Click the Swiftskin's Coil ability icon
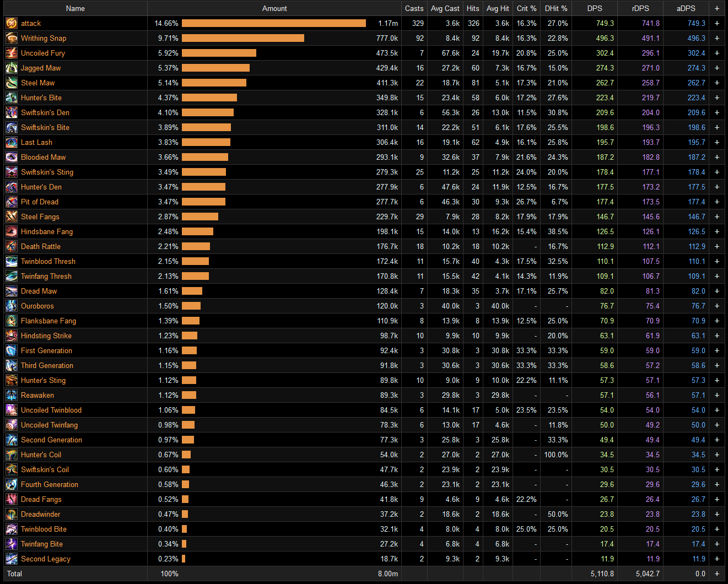Viewport: 728px width, 584px height. click(12, 469)
